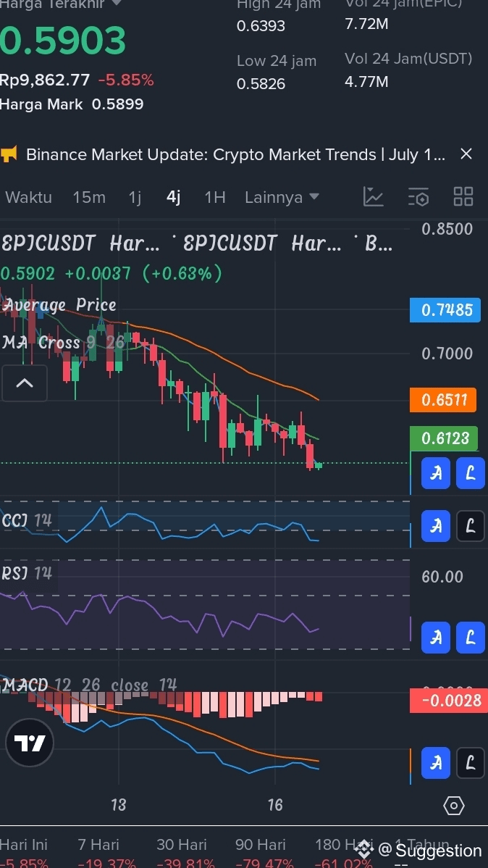
Task: Click the 0.8500 price axis label
Action: point(447,229)
